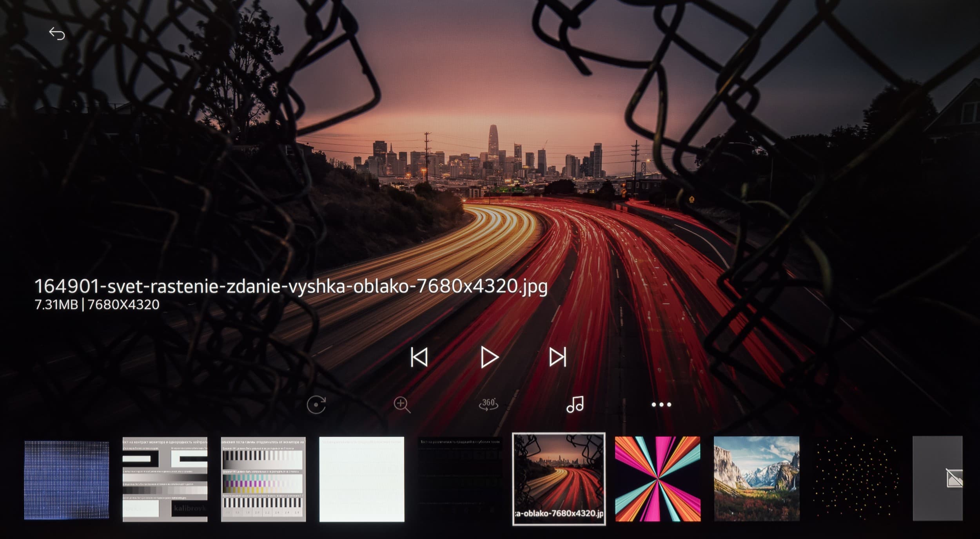Skip to the previous photo

tap(419, 357)
